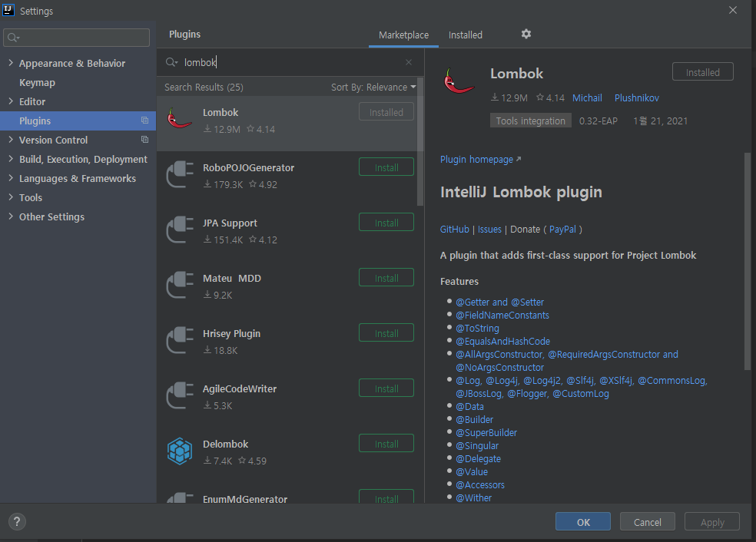756x542 pixels.
Task: Expand Build, Execution, Deployment node
Action: tap(11, 159)
